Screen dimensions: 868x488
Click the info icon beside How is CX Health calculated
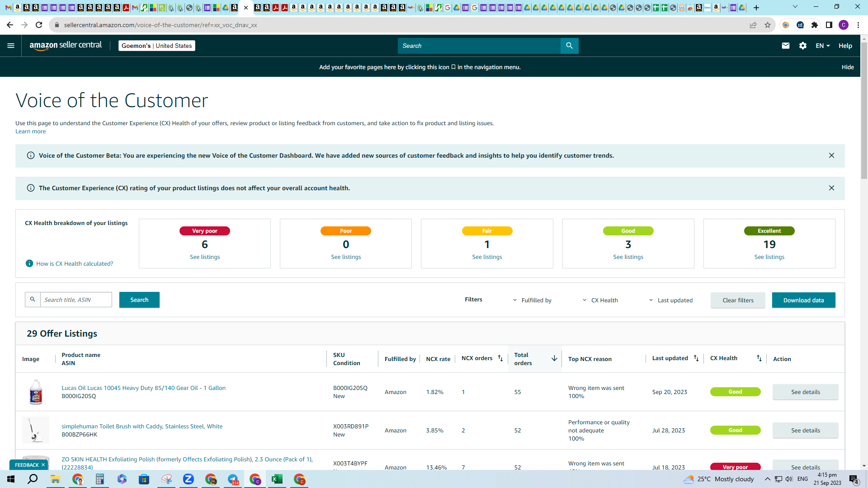[x=29, y=263]
